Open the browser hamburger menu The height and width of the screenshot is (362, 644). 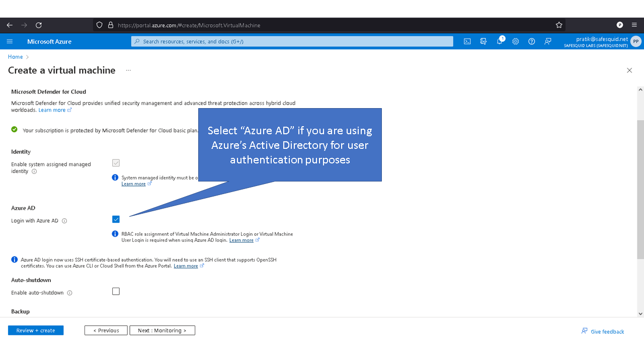click(x=634, y=25)
